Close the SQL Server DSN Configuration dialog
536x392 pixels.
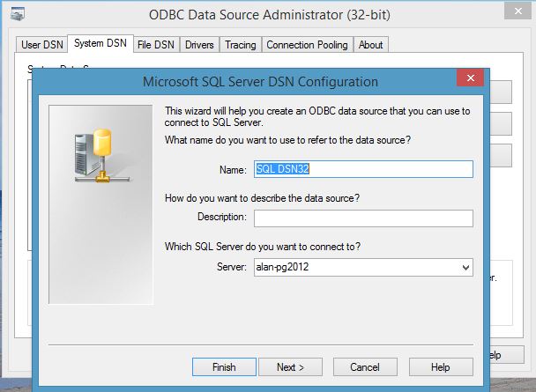pyautogui.click(x=468, y=81)
